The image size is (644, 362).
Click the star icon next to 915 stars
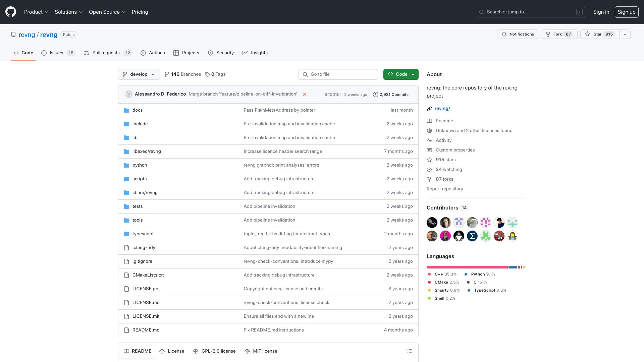click(x=429, y=160)
